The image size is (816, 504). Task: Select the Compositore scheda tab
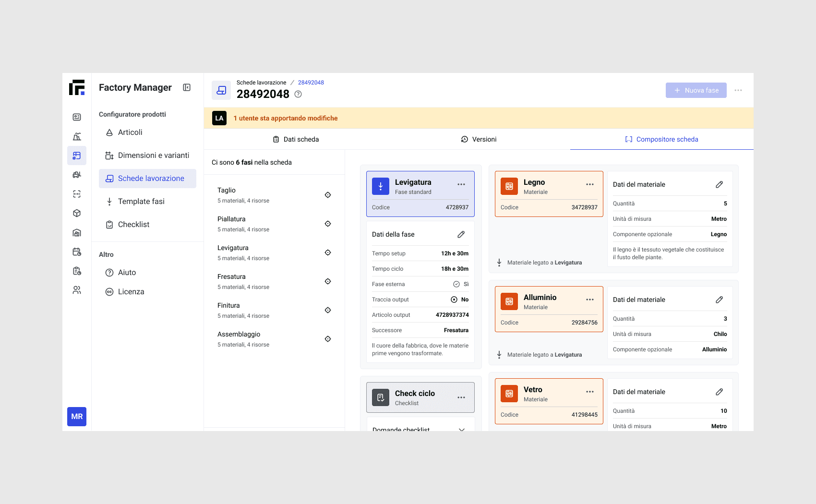click(661, 139)
